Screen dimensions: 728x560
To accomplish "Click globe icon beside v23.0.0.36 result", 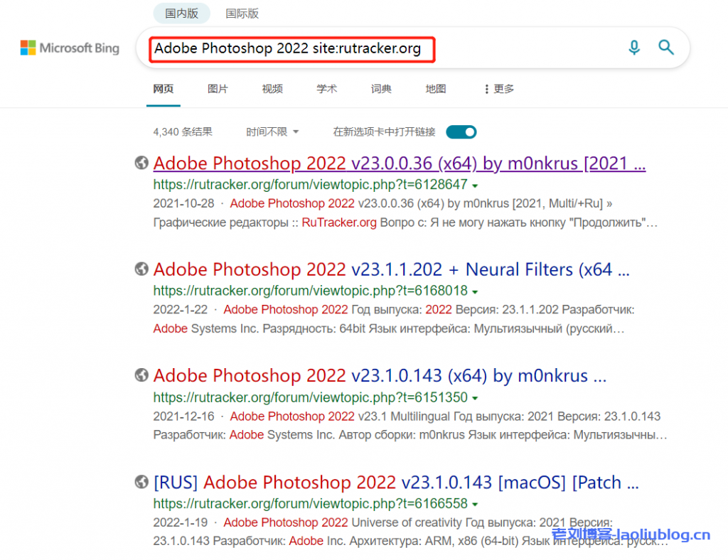I will 141,163.
